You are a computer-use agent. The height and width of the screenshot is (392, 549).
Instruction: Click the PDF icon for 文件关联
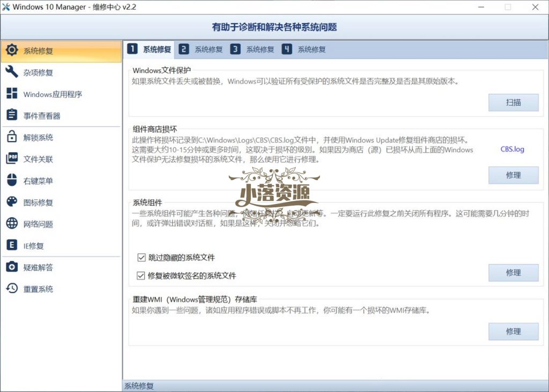(x=12, y=158)
